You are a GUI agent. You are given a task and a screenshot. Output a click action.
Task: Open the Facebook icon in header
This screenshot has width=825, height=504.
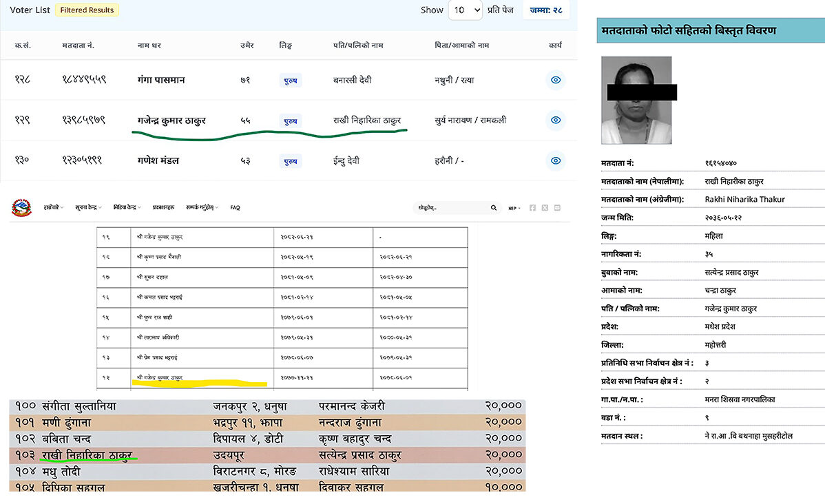point(532,207)
